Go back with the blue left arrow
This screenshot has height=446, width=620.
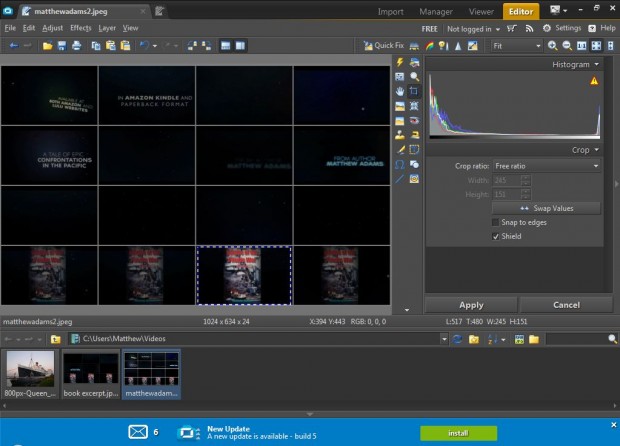coord(14,46)
